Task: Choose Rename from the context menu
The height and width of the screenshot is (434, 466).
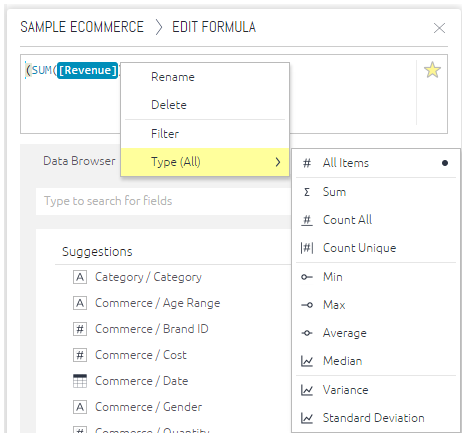Action: [x=205, y=77]
